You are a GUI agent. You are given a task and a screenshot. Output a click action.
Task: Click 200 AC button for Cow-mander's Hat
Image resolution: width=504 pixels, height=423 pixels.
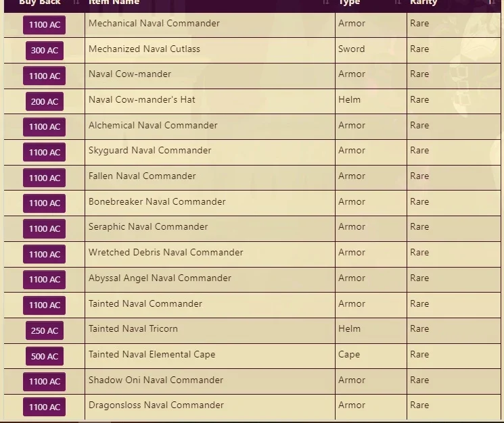[x=45, y=101]
